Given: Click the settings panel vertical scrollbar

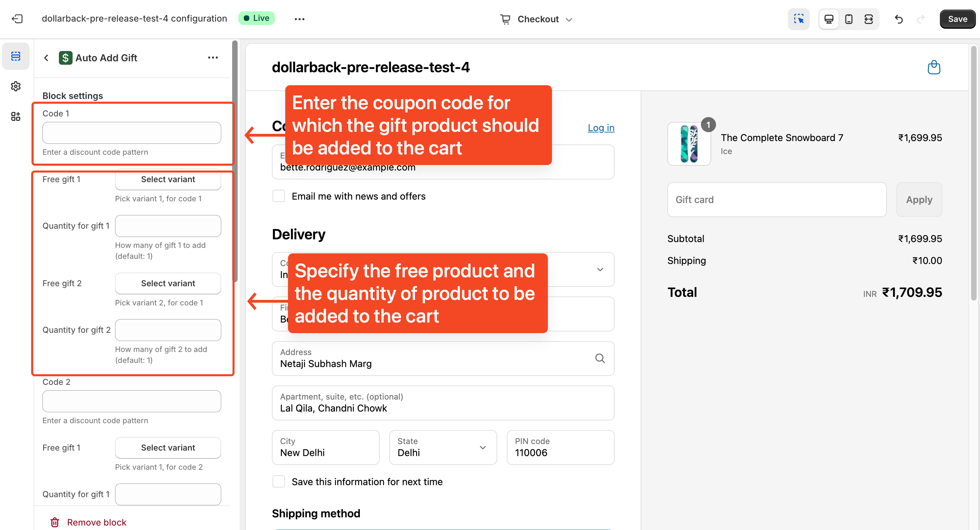Looking at the screenshot, I should (x=235, y=161).
